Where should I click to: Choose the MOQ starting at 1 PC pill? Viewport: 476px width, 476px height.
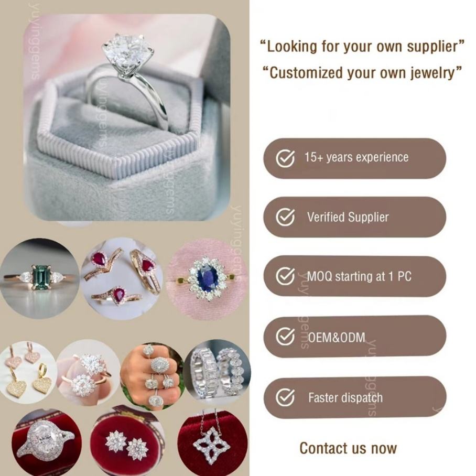click(354, 276)
